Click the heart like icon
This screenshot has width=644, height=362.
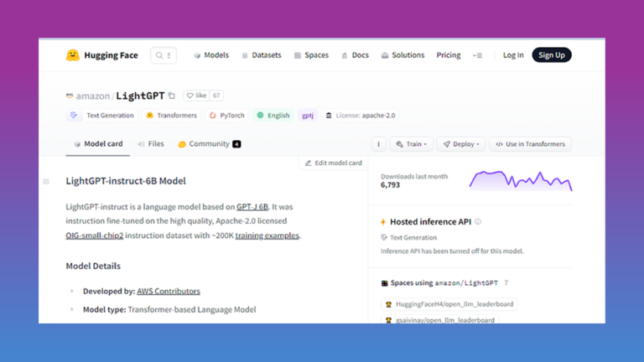click(190, 96)
